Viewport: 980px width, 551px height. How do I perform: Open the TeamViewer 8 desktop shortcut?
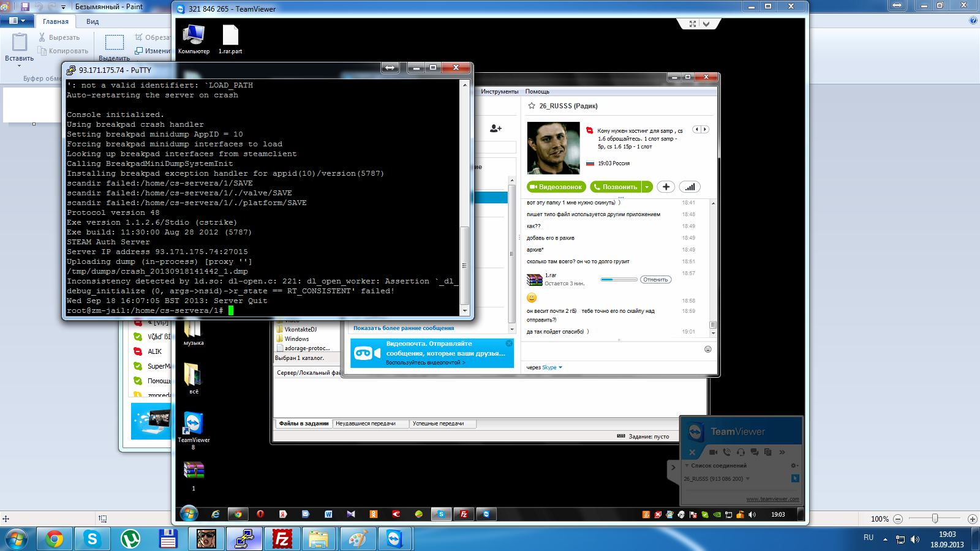[x=194, y=430]
